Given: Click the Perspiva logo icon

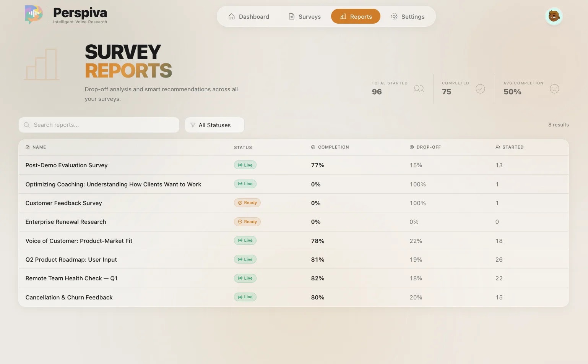Looking at the screenshot, I should point(34,15).
